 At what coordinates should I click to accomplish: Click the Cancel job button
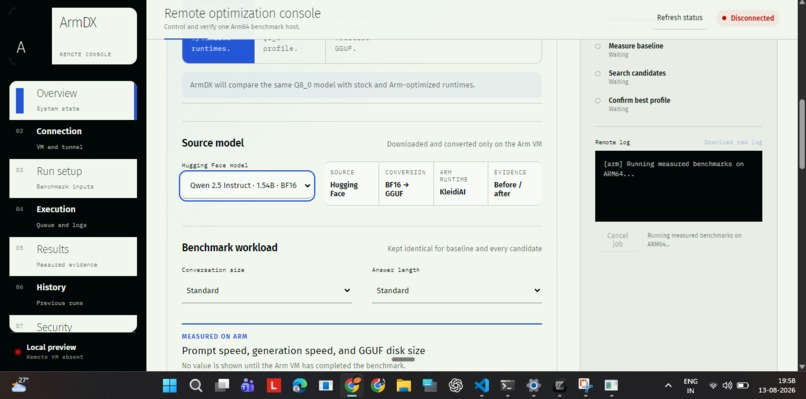pyautogui.click(x=617, y=240)
